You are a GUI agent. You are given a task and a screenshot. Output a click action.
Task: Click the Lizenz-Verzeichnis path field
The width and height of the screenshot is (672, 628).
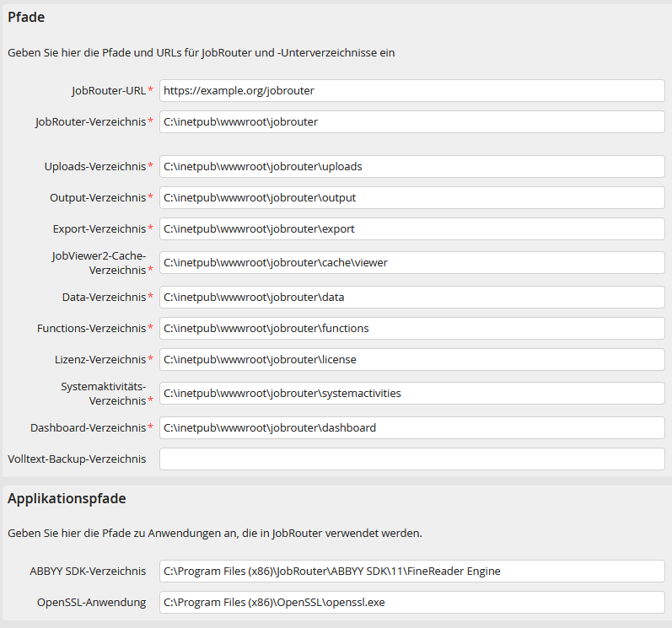click(411, 360)
